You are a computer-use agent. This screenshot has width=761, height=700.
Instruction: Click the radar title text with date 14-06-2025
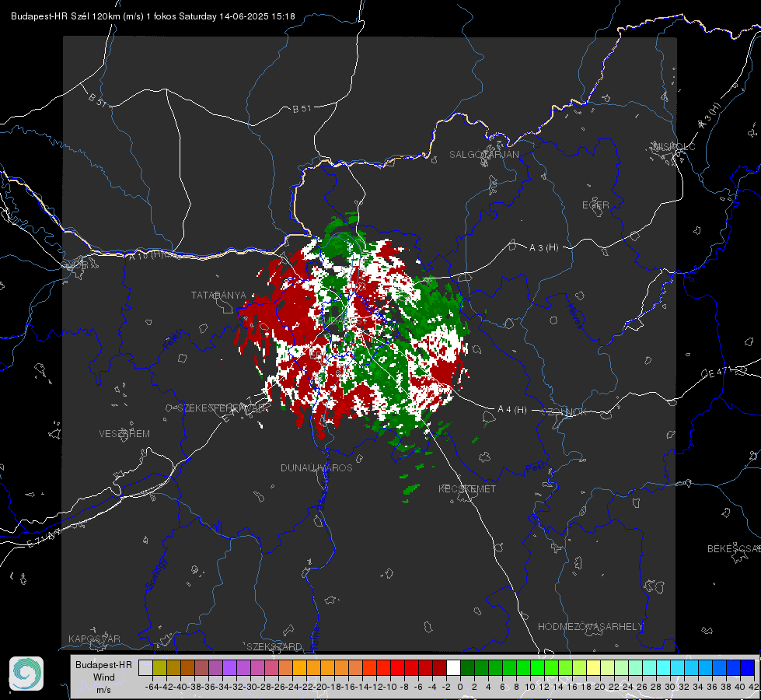153,16
